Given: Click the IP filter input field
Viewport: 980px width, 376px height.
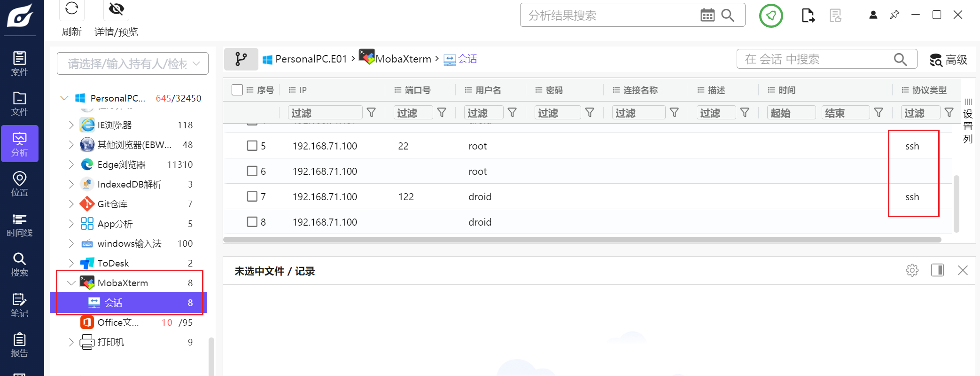Looking at the screenshot, I should coord(325,113).
